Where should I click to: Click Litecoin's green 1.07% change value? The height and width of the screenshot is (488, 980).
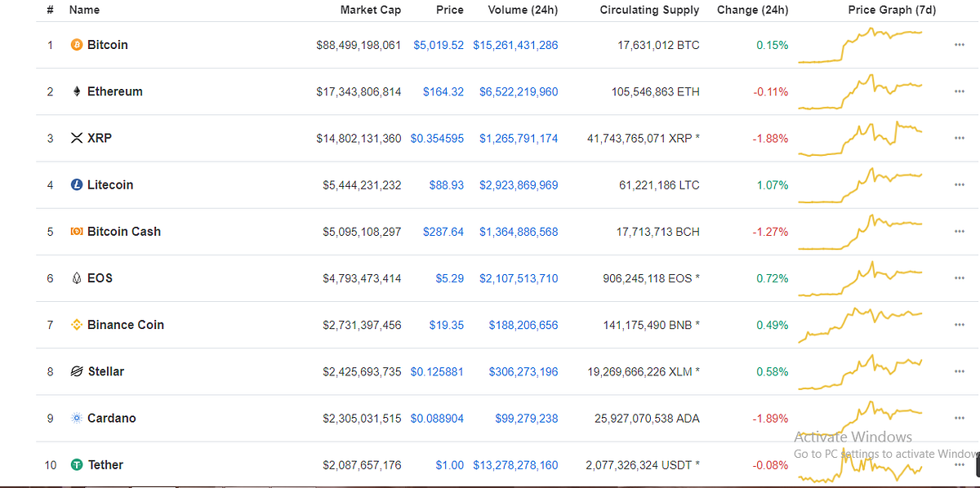[772, 184]
